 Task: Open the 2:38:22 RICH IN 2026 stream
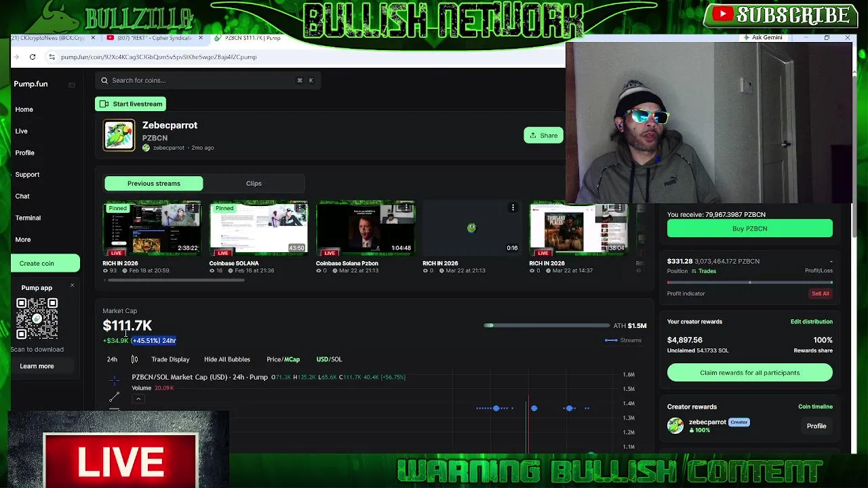[x=152, y=228]
